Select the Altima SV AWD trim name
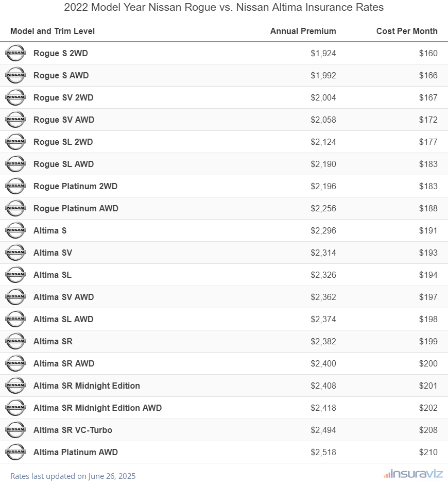The width and height of the screenshot is (448, 484). click(63, 297)
